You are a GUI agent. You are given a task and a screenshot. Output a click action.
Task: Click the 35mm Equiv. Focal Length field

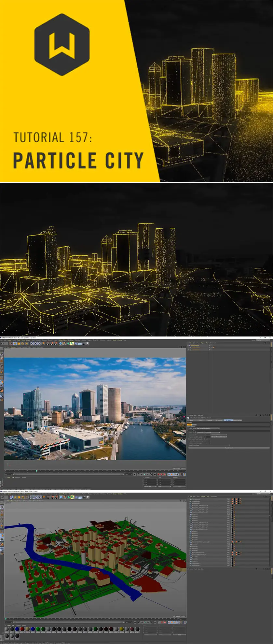207,439
